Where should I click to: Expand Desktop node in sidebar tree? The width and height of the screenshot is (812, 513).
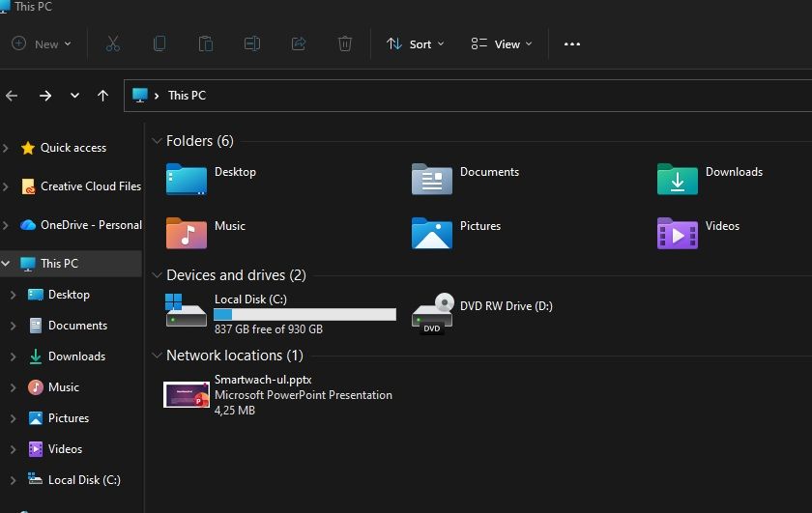point(13,295)
